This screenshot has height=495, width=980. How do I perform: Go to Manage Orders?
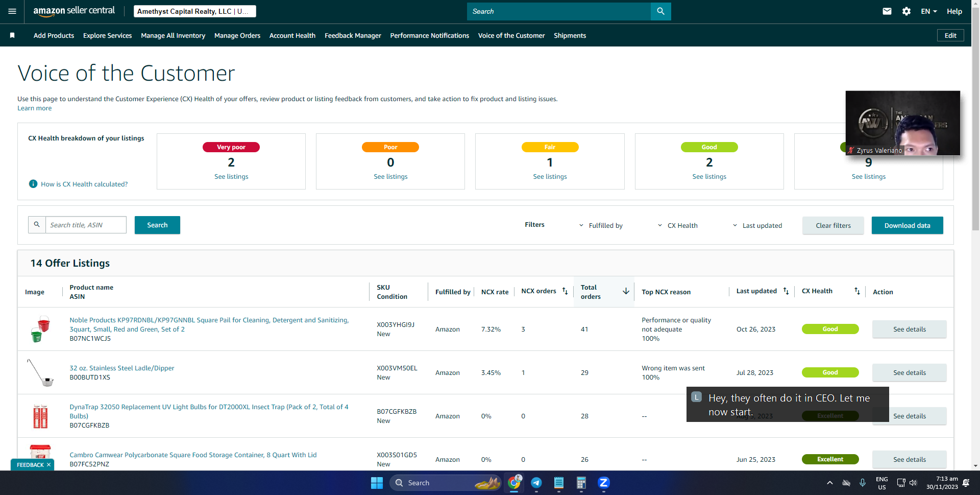click(x=237, y=35)
